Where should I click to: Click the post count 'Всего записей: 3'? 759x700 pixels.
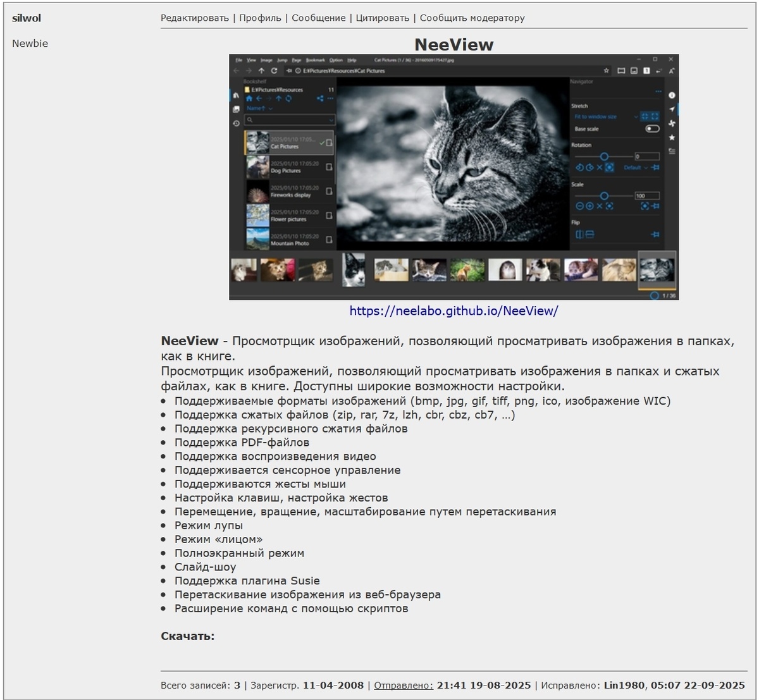[201, 685]
